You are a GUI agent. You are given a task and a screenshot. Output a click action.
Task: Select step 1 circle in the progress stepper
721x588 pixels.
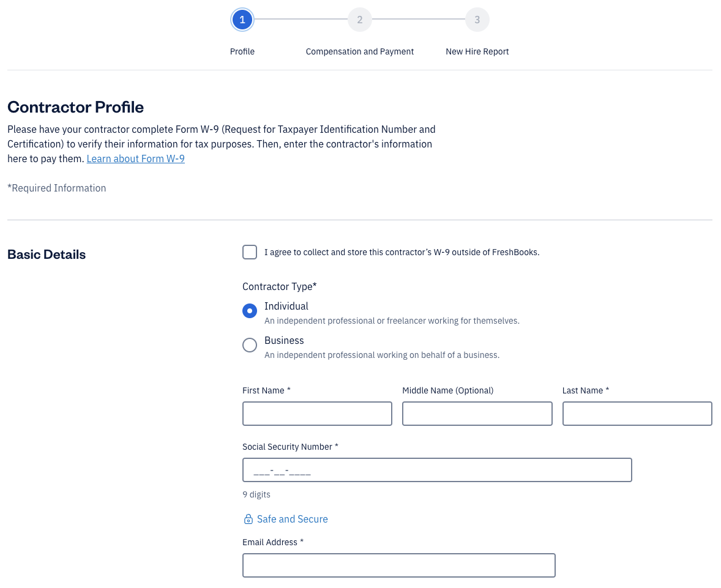(x=242, y=19)
